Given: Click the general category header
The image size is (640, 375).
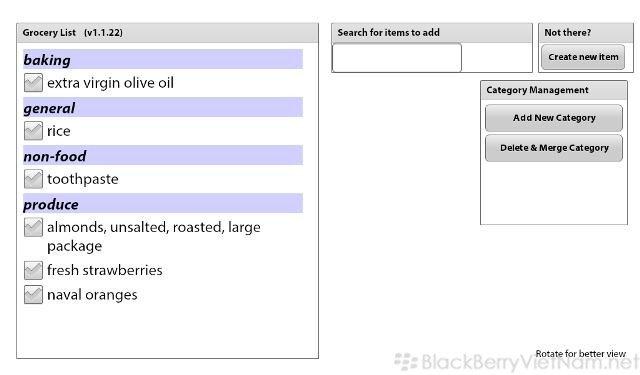Looking at the screenshot, I should click(163, 107).
